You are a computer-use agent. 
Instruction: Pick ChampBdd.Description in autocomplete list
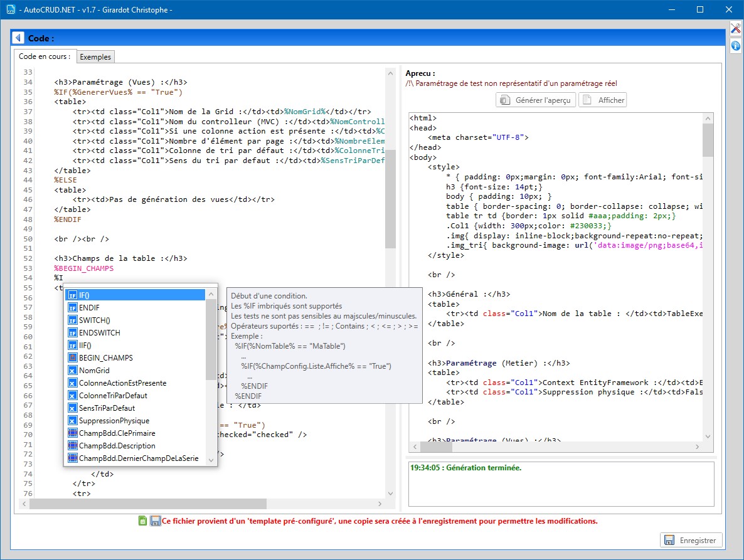coord(136,446)
